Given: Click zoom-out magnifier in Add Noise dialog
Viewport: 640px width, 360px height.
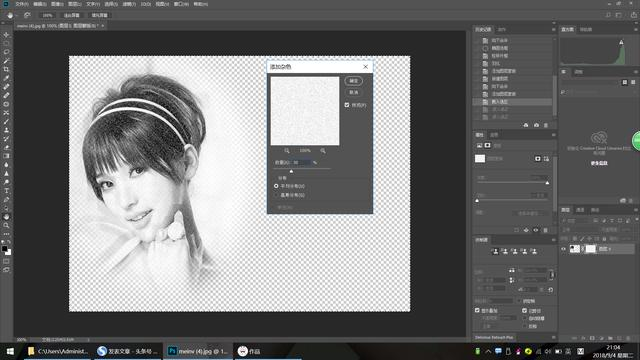Looking at the screenshot, I should point(287,151).
